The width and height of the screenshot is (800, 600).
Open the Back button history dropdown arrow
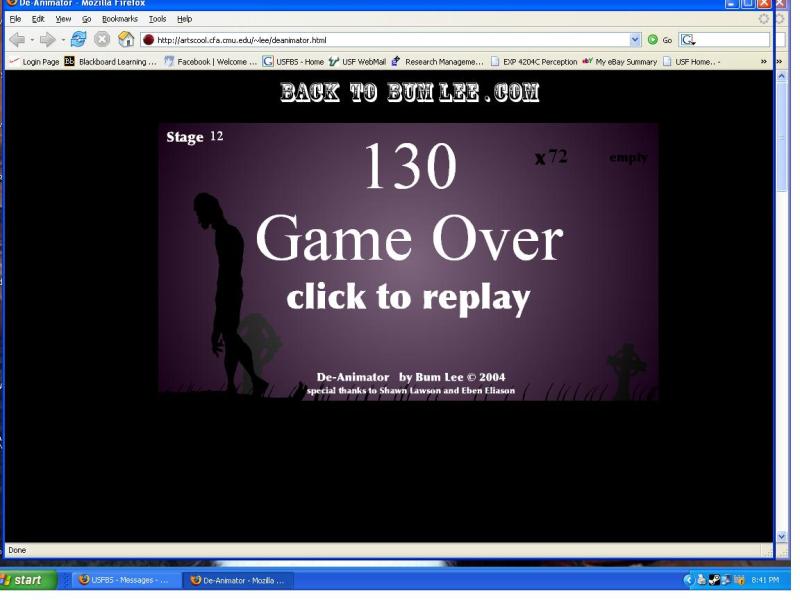(x=32, y=39)
